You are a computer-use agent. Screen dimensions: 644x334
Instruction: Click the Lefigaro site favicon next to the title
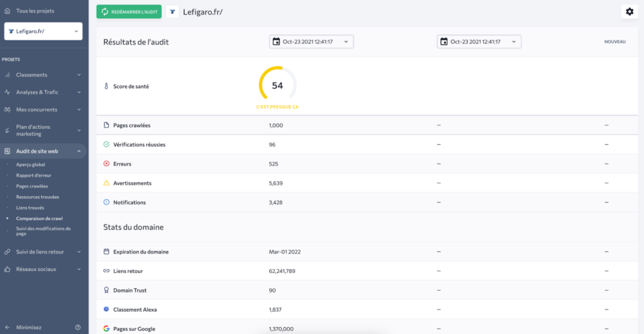(172, 12)
